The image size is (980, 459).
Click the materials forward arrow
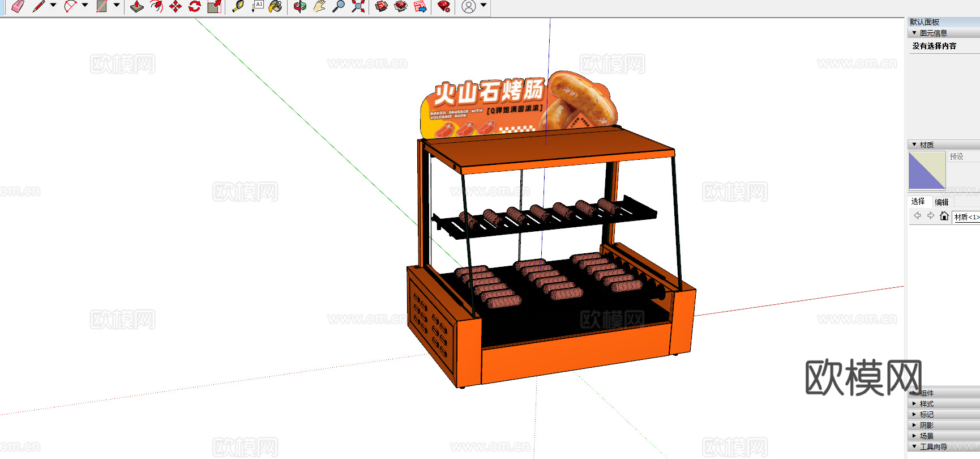tap(931, 216)
